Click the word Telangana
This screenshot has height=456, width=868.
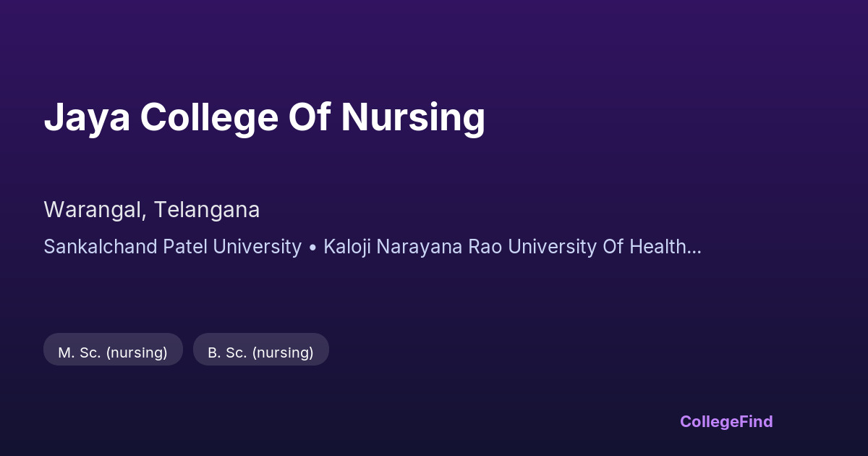(207, 210)
